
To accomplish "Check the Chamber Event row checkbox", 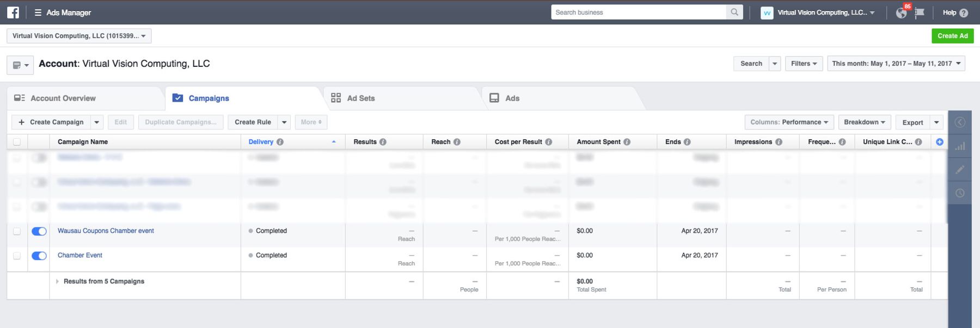I will (17, 256).
